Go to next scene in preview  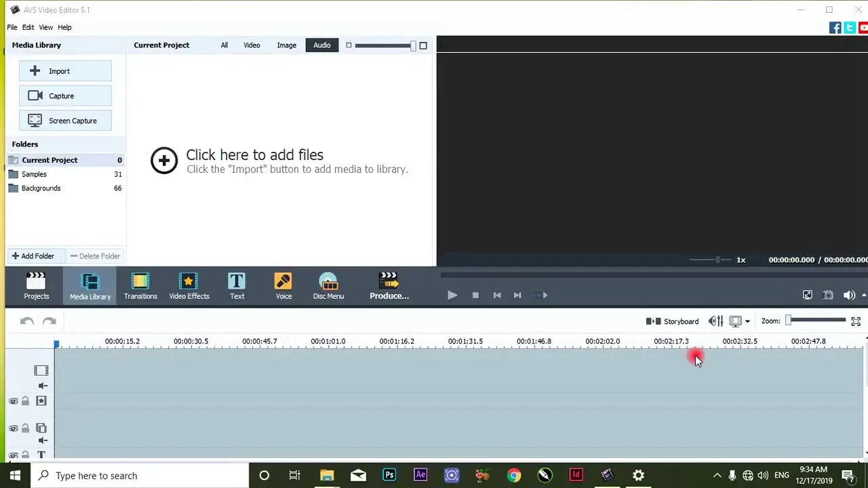(x=541, y=296)
